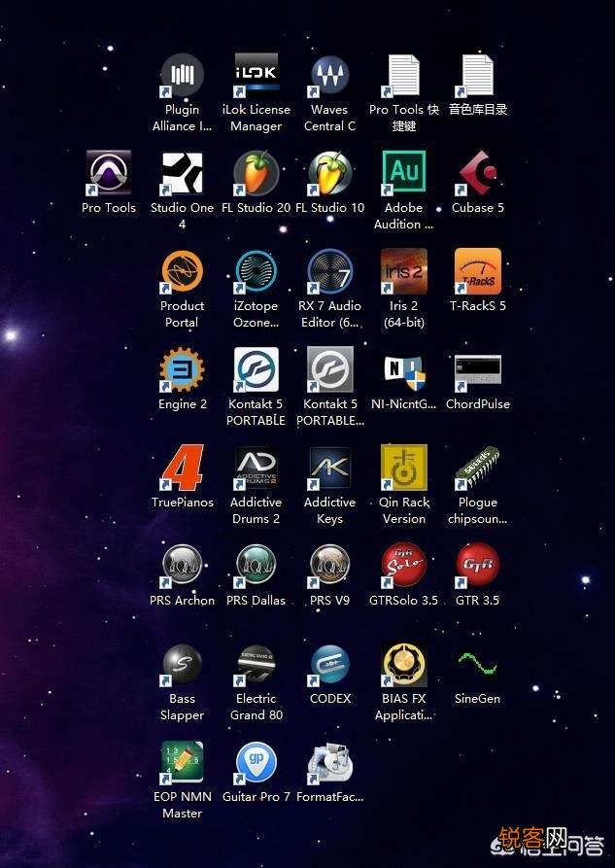Viewport: 615px width, 868px height.
Task: Launch Iris 2 (64-bit)
Action: 403,271
